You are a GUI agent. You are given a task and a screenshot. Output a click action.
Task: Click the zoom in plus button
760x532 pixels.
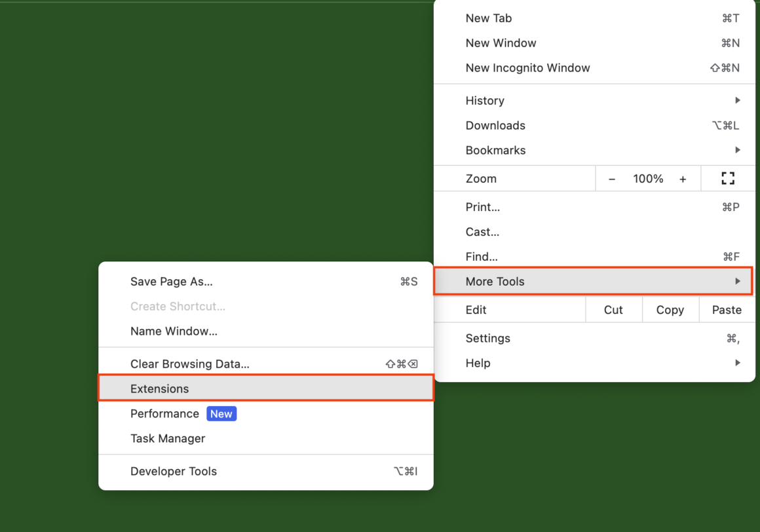point(683,179)
